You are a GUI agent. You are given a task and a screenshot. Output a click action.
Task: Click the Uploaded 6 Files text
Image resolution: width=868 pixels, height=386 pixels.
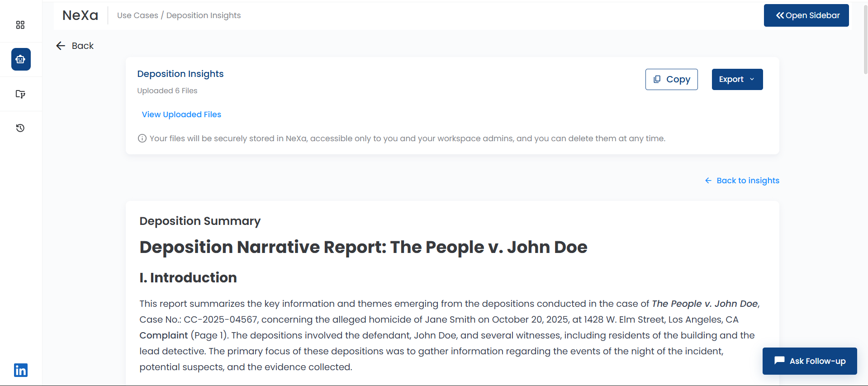tap(167, 91)
